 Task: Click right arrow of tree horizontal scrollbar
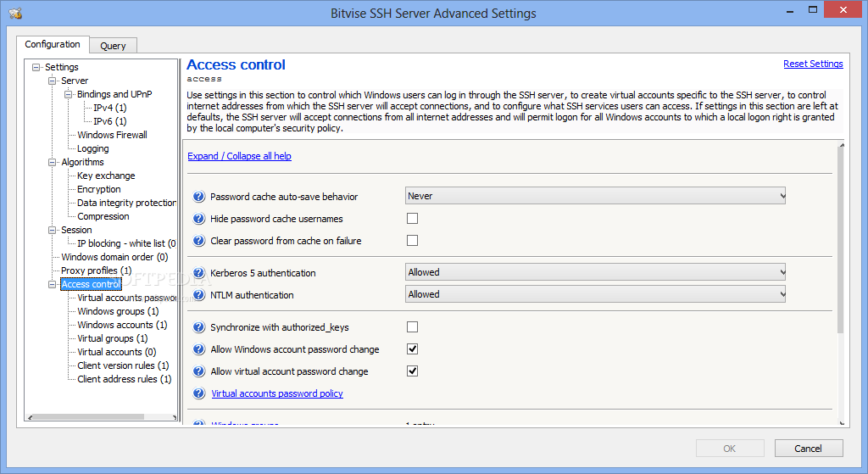(174, 417)
